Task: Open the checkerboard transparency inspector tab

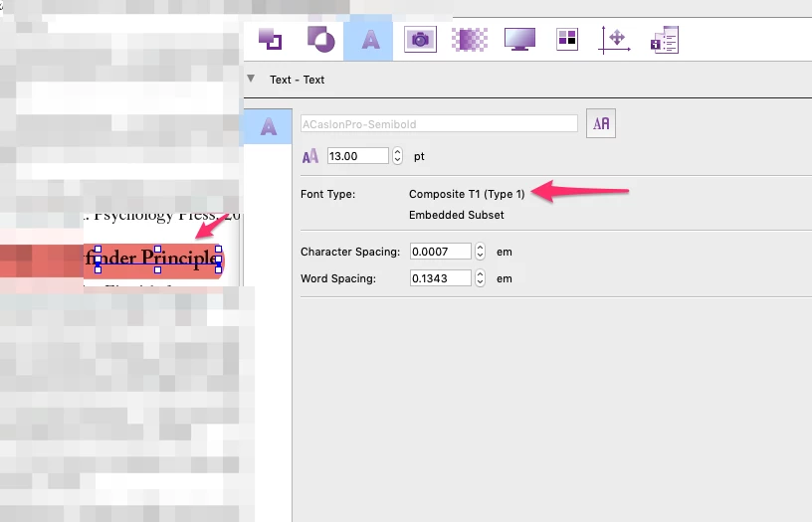Action: point(469,40)
